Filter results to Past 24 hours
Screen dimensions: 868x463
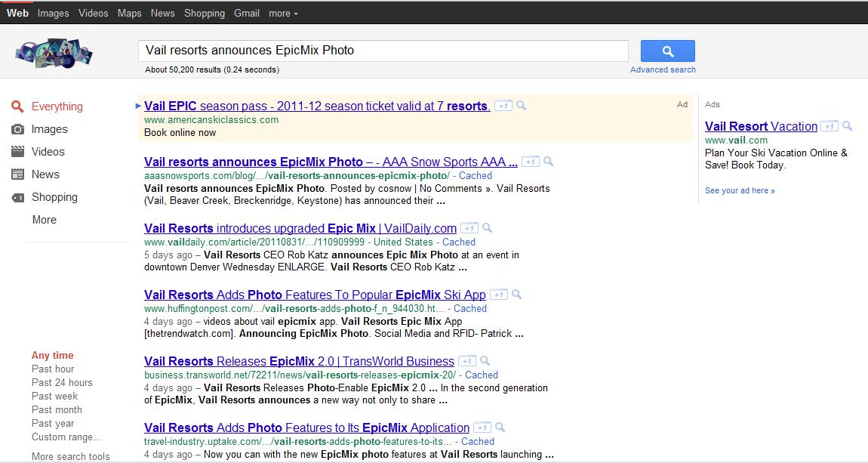[62, 383]
